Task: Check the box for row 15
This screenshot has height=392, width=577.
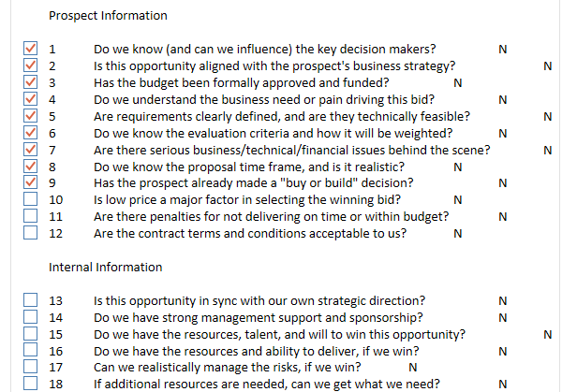Action: 31,335
